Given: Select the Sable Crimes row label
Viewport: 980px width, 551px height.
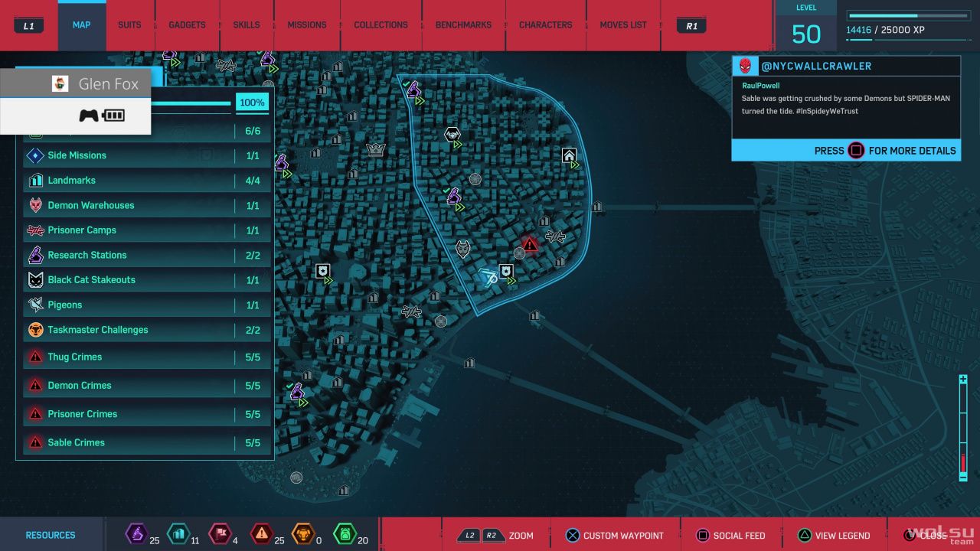Looking at the screenshot, I should tap(77, 442).
